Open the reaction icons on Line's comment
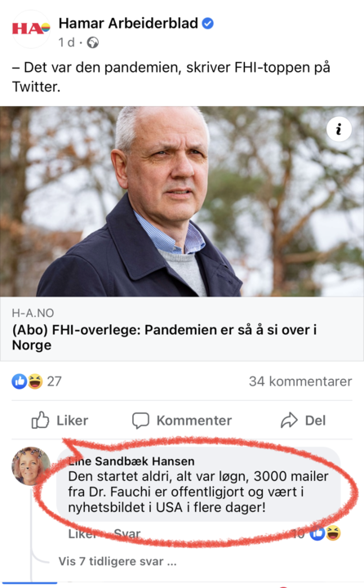This screenshot has height=588, width=364. tap(325, 533)
